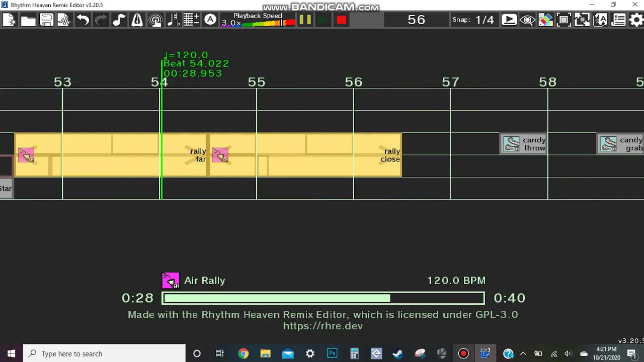
Task: Click the 120.0 BPM label
Action: [456, 281]
